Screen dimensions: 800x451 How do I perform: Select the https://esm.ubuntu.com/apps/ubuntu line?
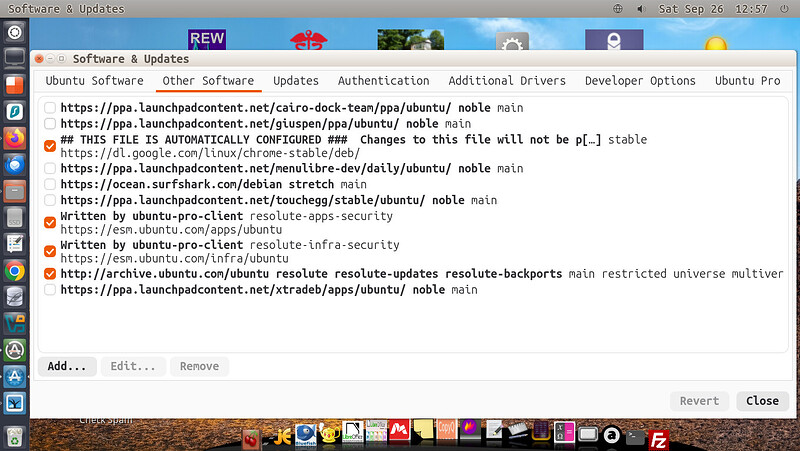click(x=171, y=230)
